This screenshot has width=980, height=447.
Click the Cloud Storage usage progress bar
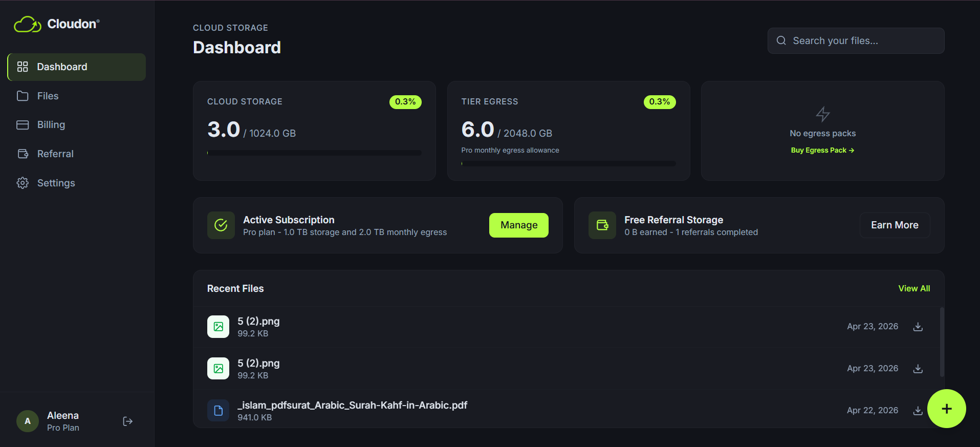(314, 152)
